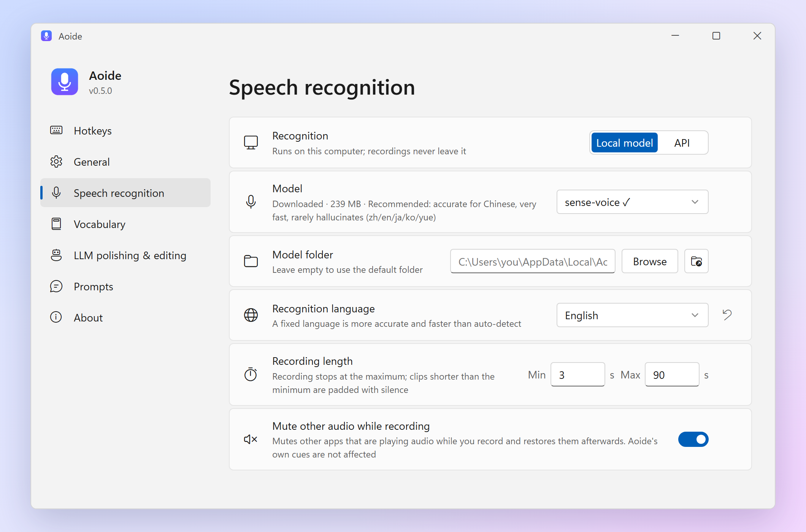Click the muted speaker icon
This screenshot has height=532, width=806.
[x=251, y=439]
